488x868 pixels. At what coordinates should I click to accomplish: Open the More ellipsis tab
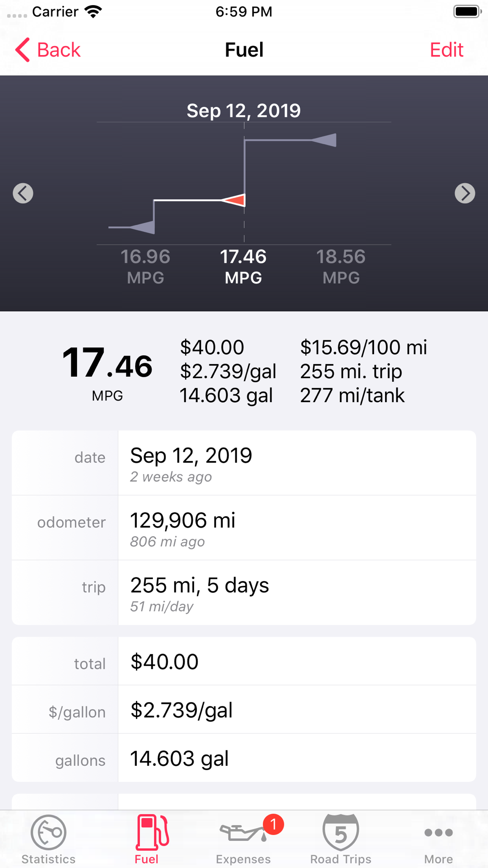(x=438, y=839)
